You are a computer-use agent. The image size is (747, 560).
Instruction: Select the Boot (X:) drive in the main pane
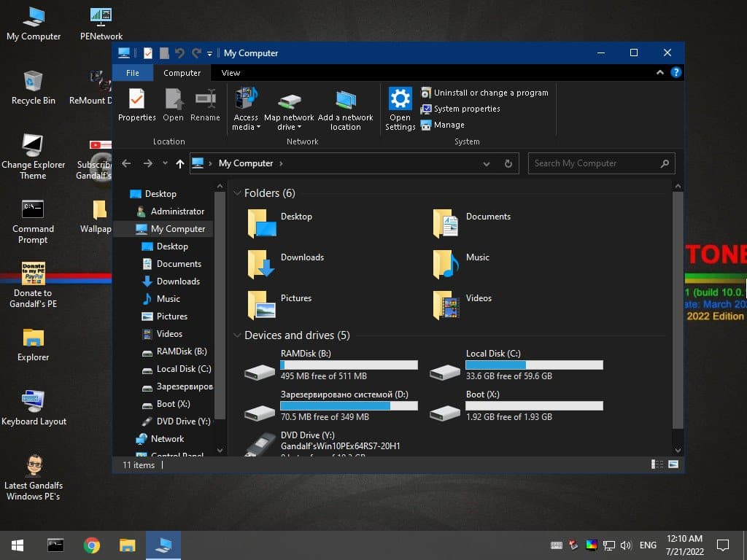[516, 405]
